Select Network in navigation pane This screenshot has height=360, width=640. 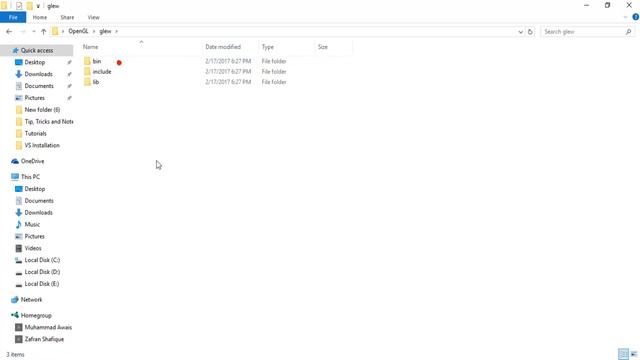[31, 300]
